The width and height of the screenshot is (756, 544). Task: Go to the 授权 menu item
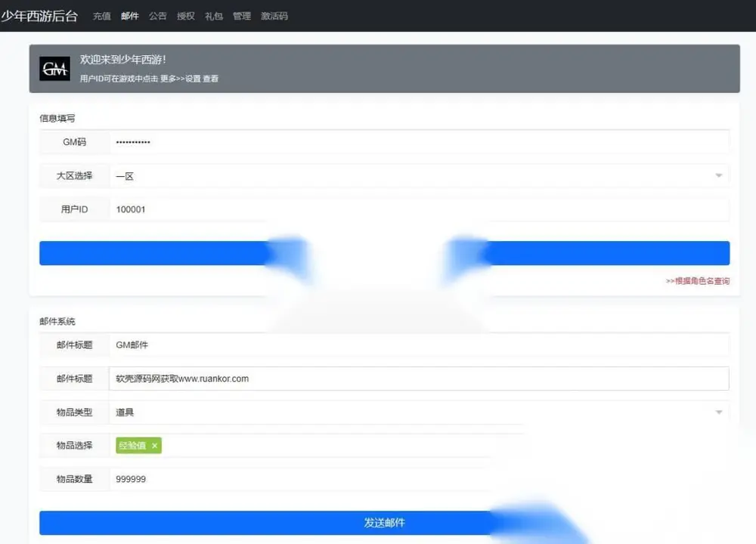(x=186, y=16)
